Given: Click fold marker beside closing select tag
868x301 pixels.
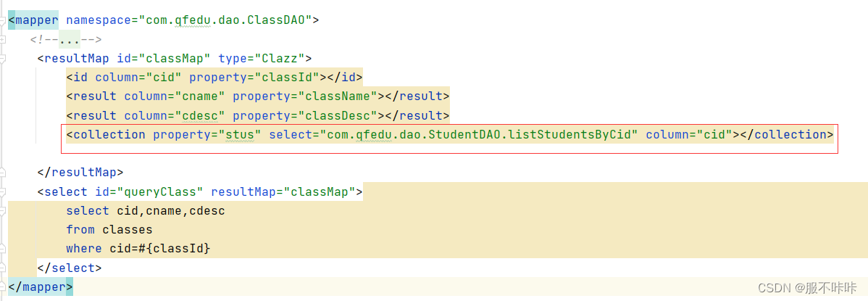Looking at the screenshot, I should (x=3, y=268).
